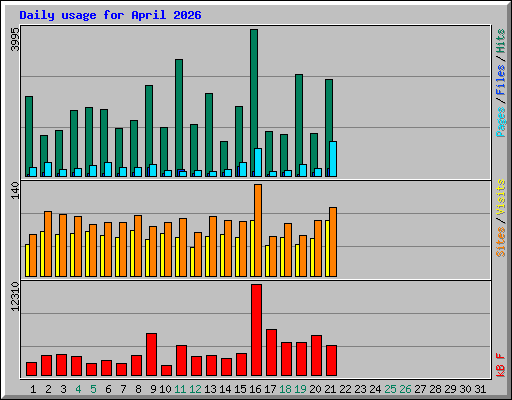Click the green weekend day label 12
This screenshot has height=400, width=512.
[195, 389]
